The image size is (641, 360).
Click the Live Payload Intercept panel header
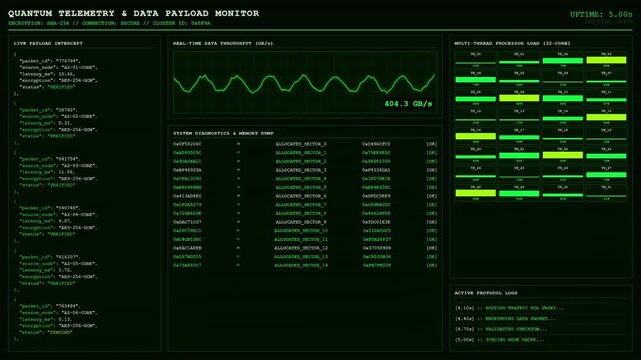tap(48, 43)
